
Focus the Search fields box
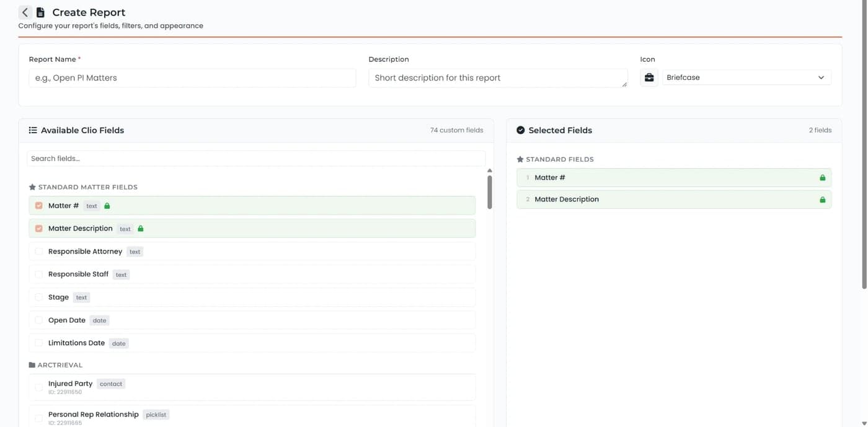(x=256, y=159)
